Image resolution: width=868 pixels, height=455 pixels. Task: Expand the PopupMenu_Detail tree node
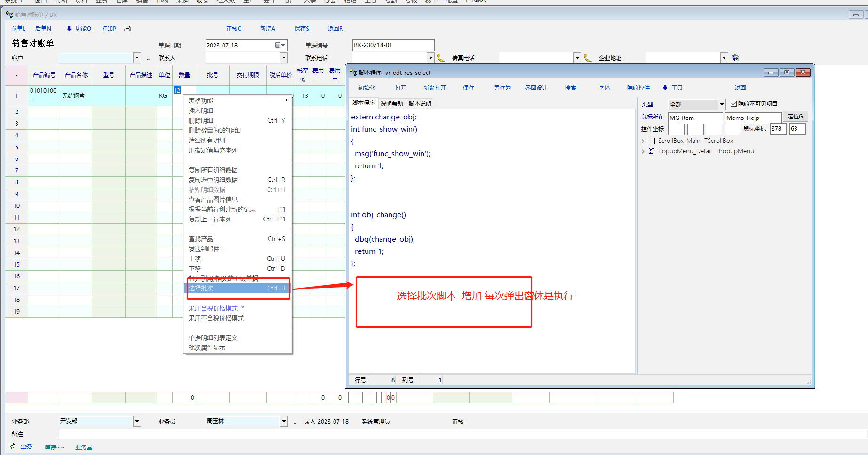point(643,151)
